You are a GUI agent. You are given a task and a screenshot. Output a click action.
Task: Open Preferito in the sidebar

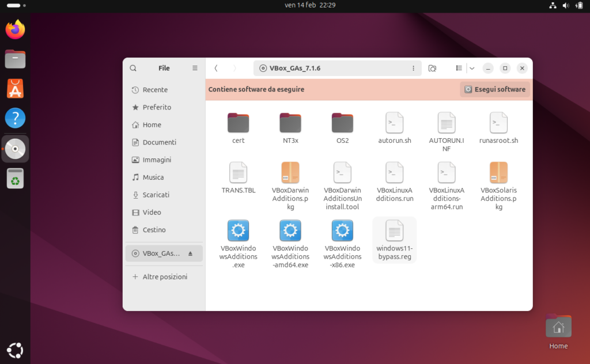coord(164,107)
